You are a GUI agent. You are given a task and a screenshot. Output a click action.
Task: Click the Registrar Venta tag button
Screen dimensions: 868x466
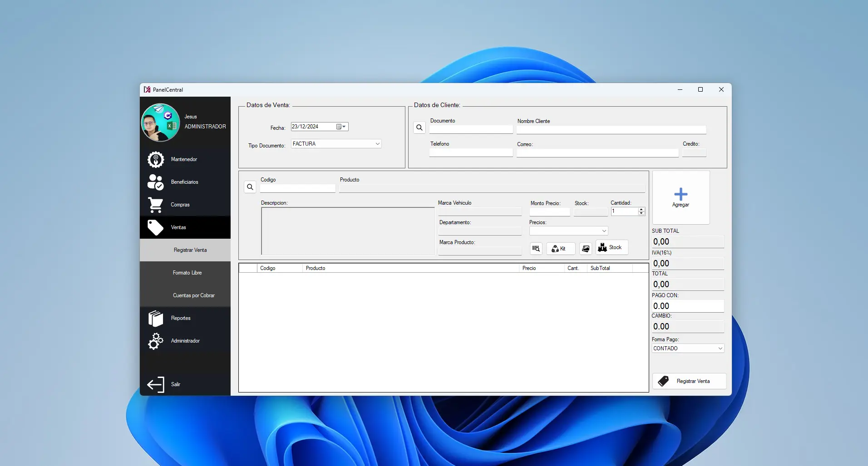689,381
